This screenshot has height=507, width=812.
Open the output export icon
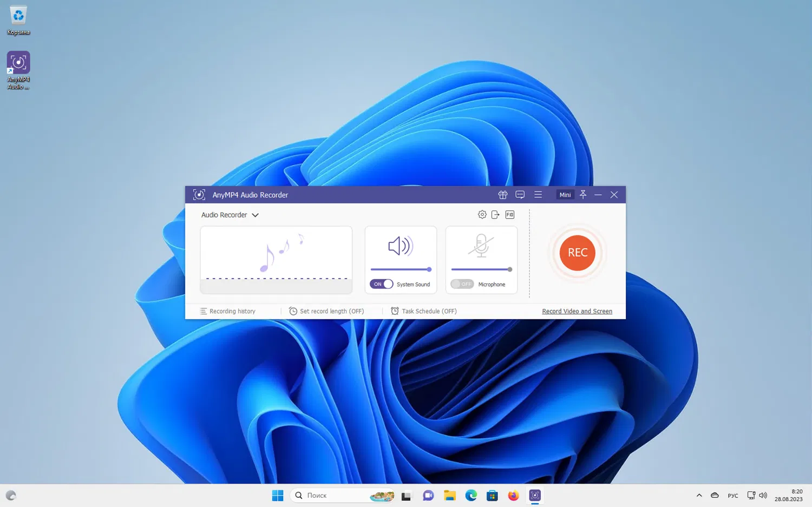[495, 215]
